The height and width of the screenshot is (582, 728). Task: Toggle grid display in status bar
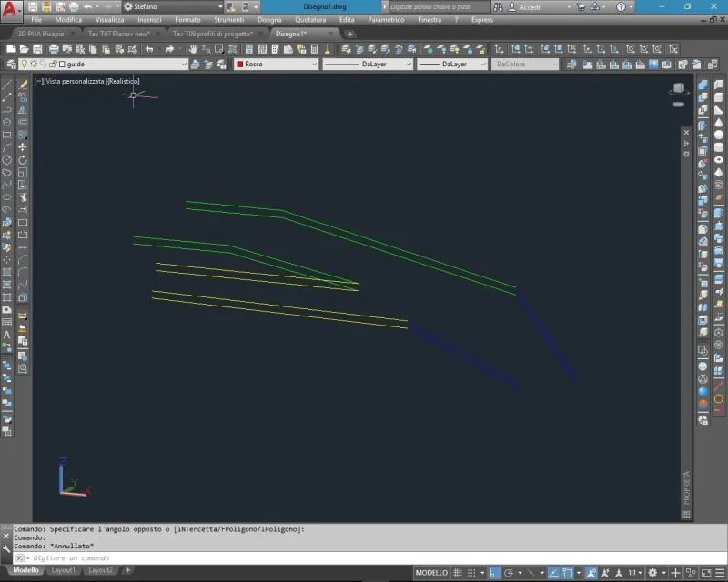tap(458, 573)
